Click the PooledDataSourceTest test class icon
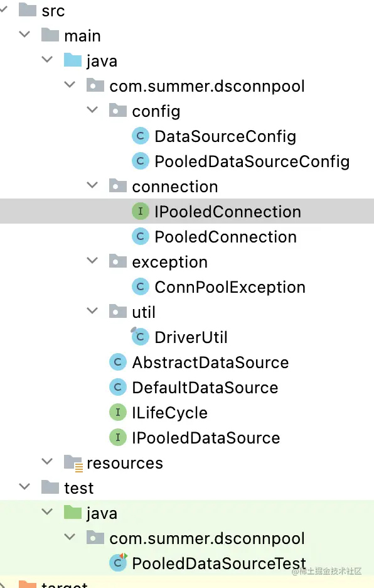 118,562
